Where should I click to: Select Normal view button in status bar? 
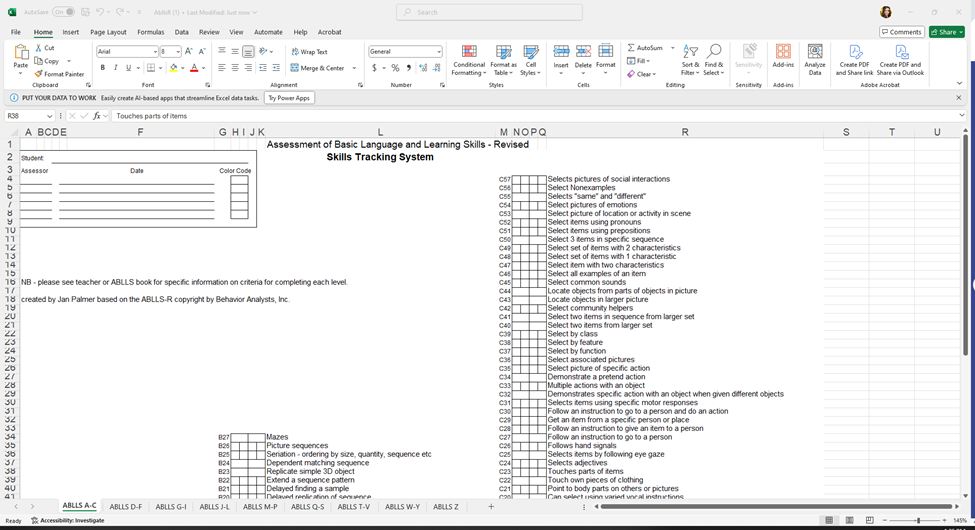[x=829, y=520]
